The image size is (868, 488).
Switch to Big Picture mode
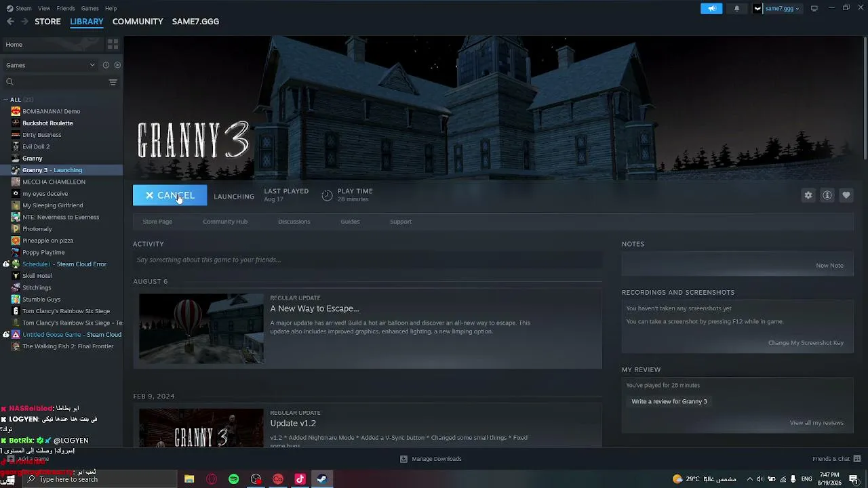814,8
